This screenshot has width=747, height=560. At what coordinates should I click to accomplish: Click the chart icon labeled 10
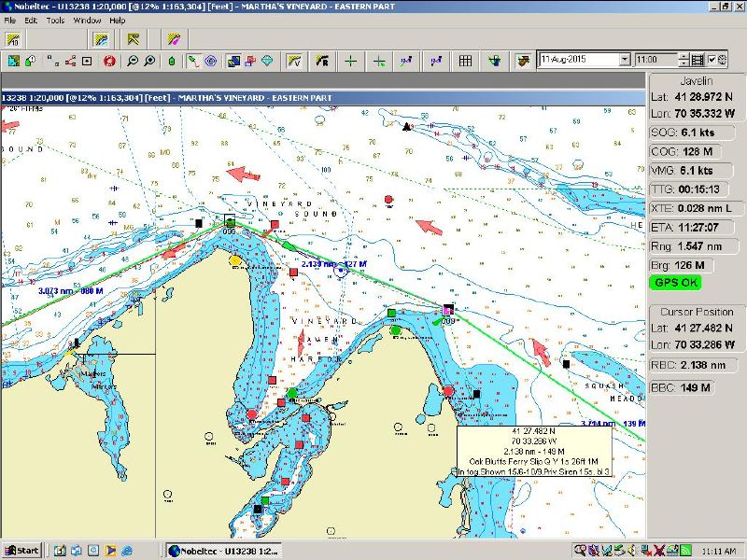[x=13, y=39]
